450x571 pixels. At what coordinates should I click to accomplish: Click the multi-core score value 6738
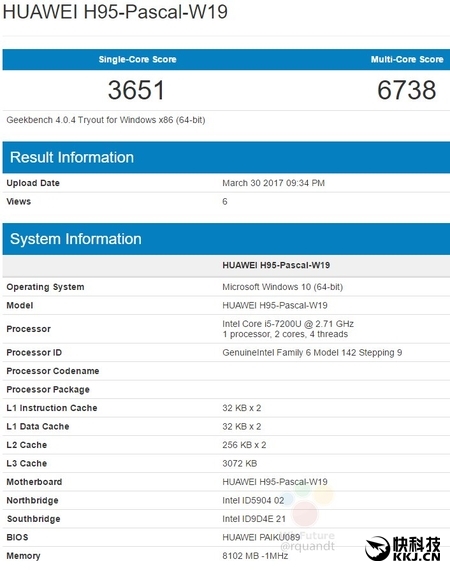[407, 90]
